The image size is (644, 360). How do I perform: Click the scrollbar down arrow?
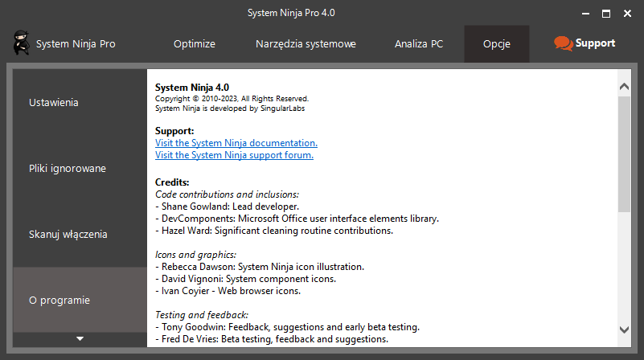pos(624,329)
